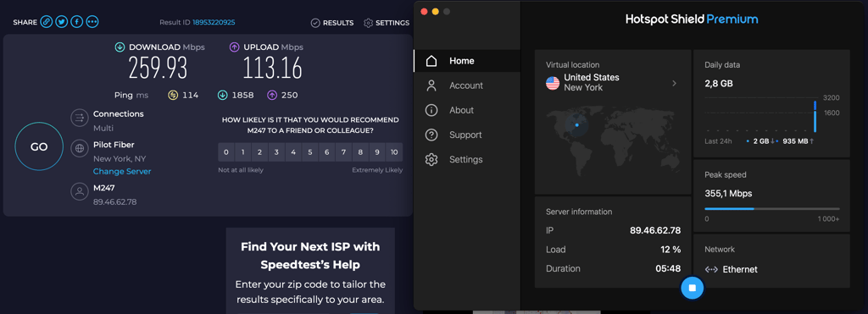Open Support in Hotspot Shield sidebar
The width and height of the screenshot is (868, 314).
pos(467,135)
